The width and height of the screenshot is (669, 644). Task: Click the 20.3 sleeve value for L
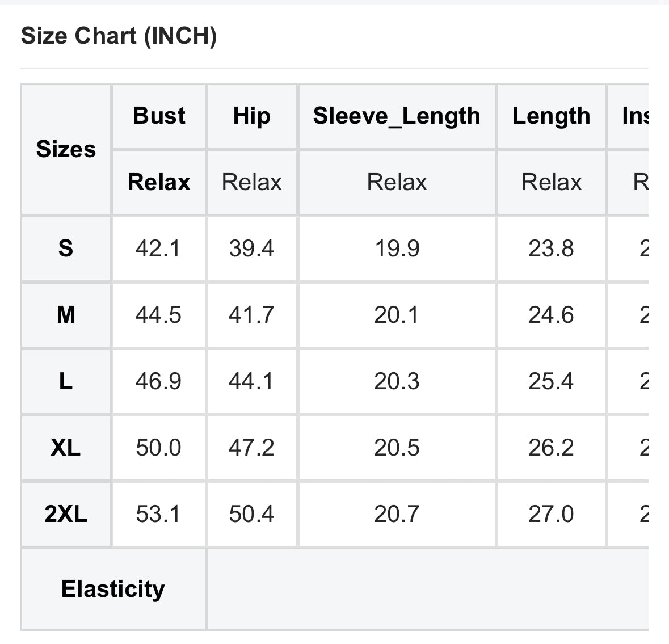pyautogui.click(x=397, y=381)
